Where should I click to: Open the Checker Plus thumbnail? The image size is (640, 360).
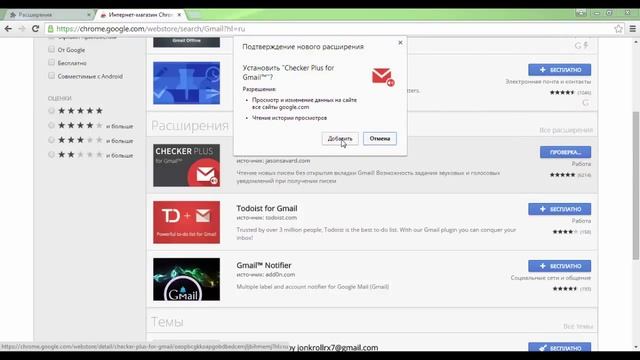tap(187, 165)
